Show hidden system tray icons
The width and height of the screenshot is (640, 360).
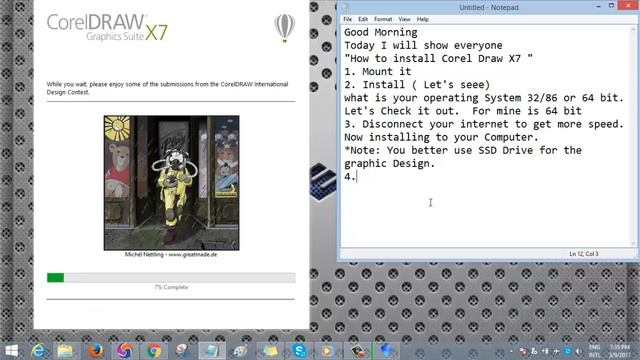[511, 351]
